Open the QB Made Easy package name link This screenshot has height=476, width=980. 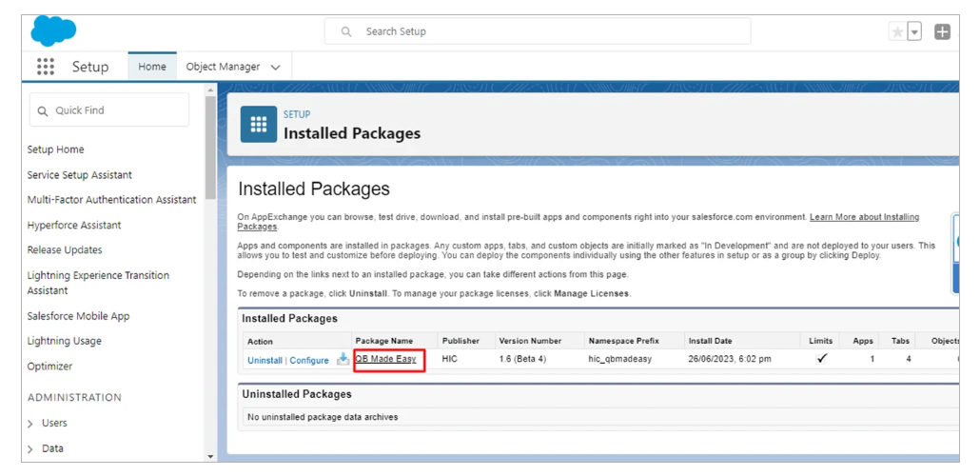(x=385, y=359)
